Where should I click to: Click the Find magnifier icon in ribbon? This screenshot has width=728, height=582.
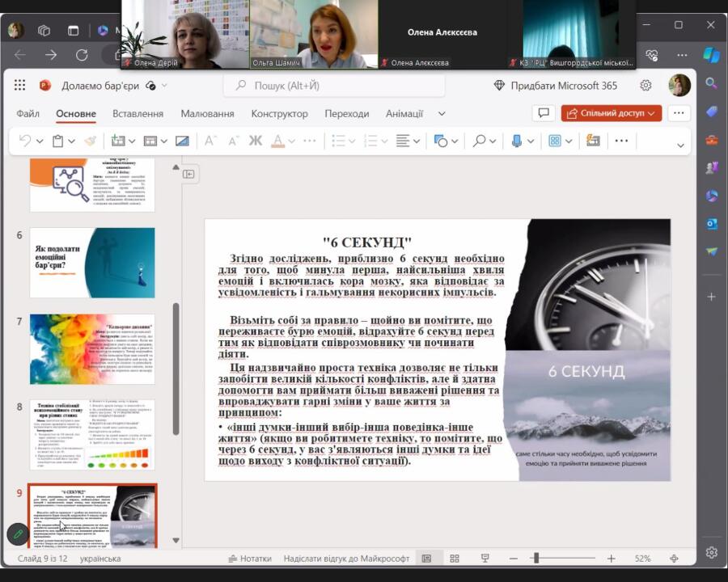click(479, 141)
